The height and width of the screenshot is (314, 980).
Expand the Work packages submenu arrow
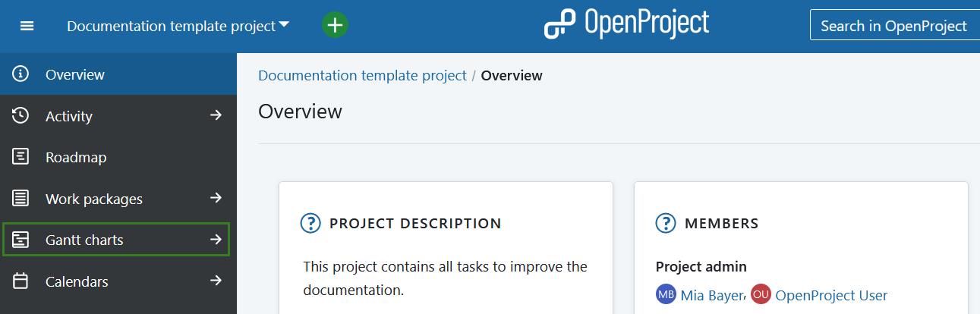pyautogui.click(x=216, y=198)
